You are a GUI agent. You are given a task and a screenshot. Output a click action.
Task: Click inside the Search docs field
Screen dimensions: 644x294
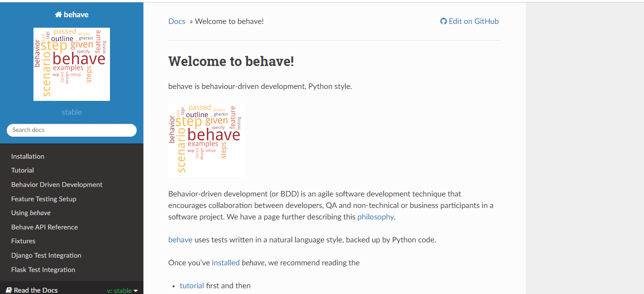tap(71, 130)
